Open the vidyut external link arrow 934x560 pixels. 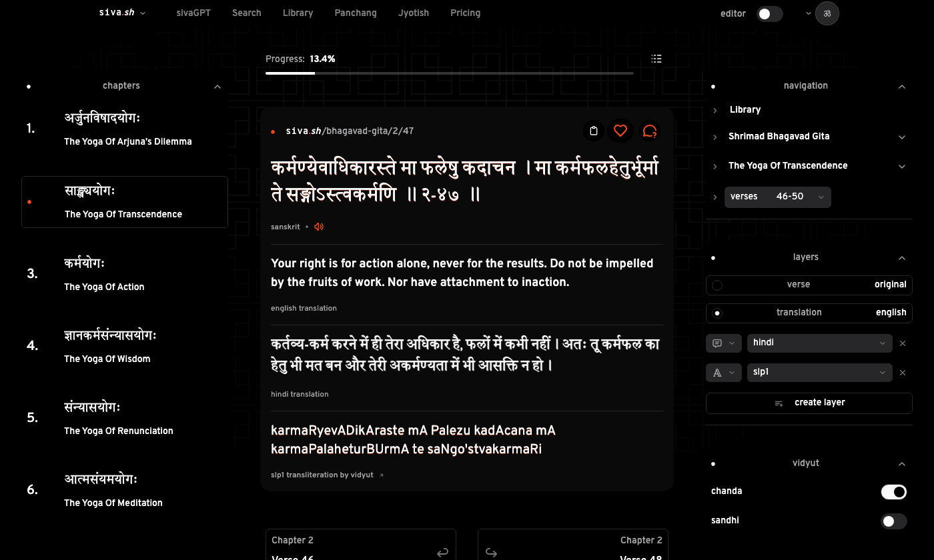coord(382,475)
